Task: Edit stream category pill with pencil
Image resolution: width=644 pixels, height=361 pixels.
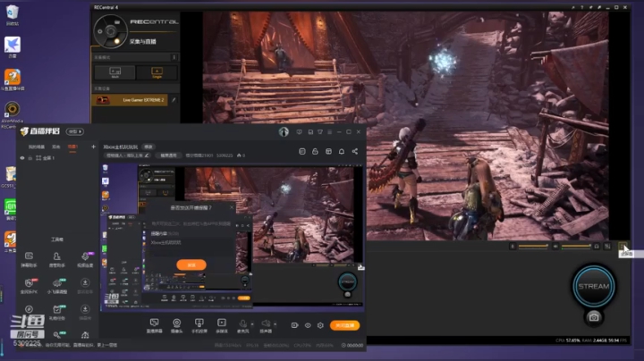Action: click(128, 155)
